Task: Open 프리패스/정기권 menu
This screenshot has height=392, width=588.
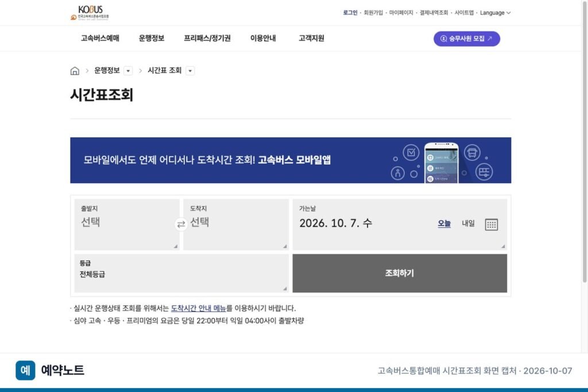Action: (207, 38)
